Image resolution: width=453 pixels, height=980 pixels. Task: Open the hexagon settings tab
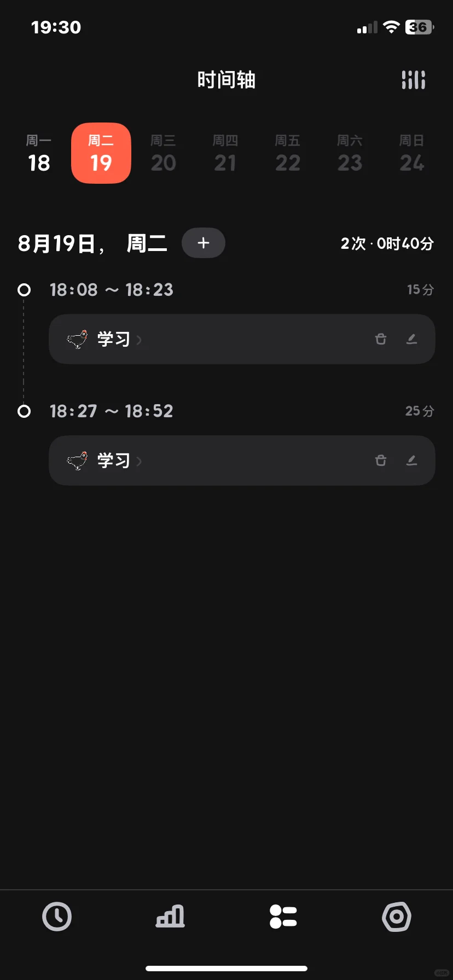pos(397,917)
